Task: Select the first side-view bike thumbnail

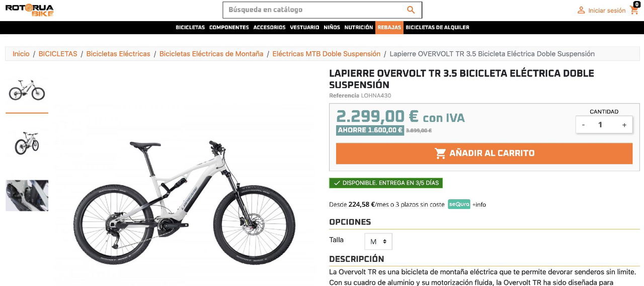Action: tap(27, 89)
